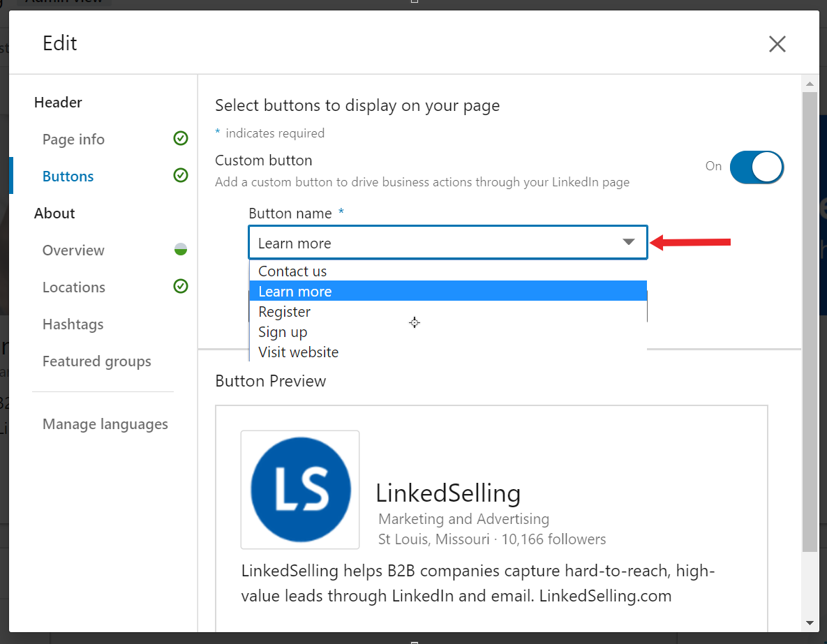The width and height of the screenshot is (827, 644).
Task: Click scrollbar up arrow
Action: [810, 84]
